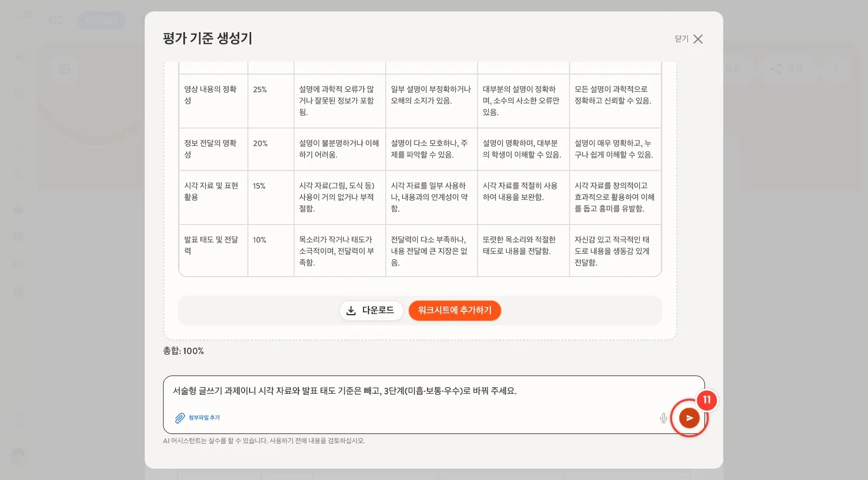The width and height of the screenshot is (868, 480).
Task: Click cell '전달력이 다소 부족하나'
Action: click(431, 251)
